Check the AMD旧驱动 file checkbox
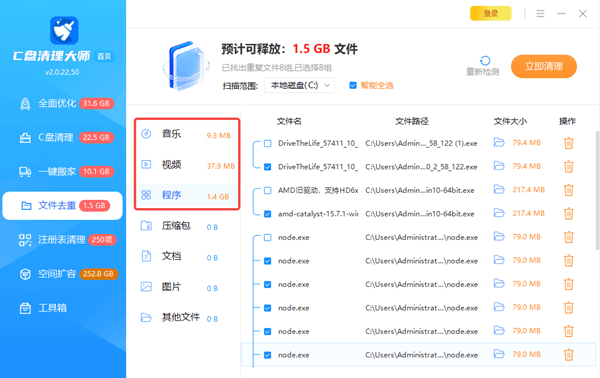The height and width of the screenshot is (378, 600). (x=267, y=191)
